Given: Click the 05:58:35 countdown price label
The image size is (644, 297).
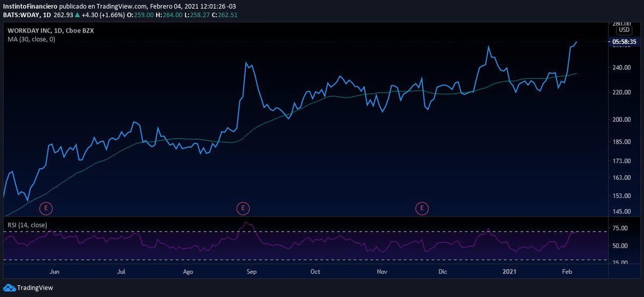Looking at the screenshot, I should [623, 41].
